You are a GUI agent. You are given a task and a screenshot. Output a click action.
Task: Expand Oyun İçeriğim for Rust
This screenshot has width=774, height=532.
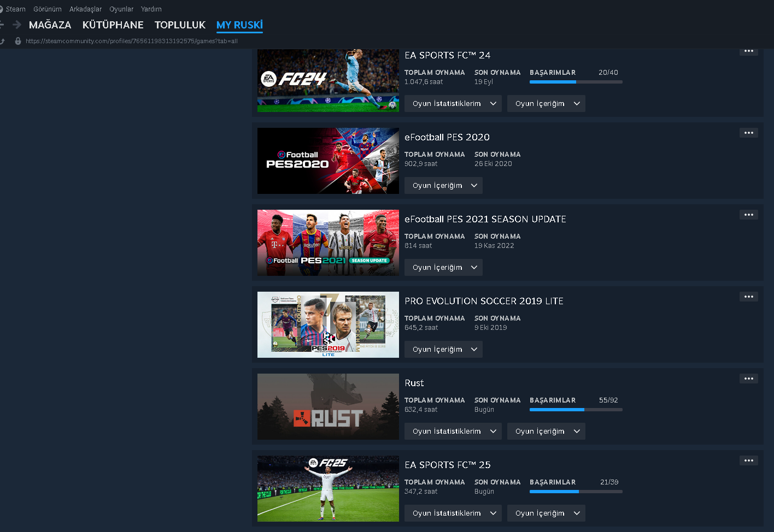coord(546,431)
